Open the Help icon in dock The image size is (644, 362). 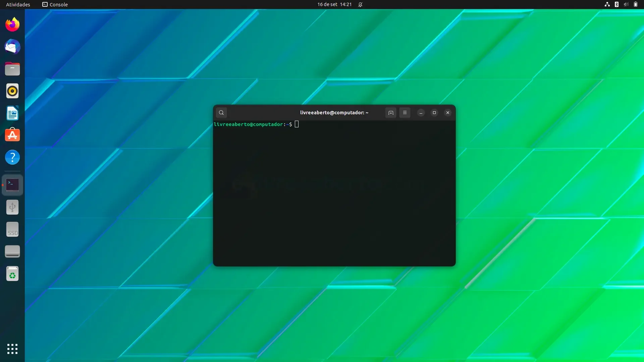(12, 157)
